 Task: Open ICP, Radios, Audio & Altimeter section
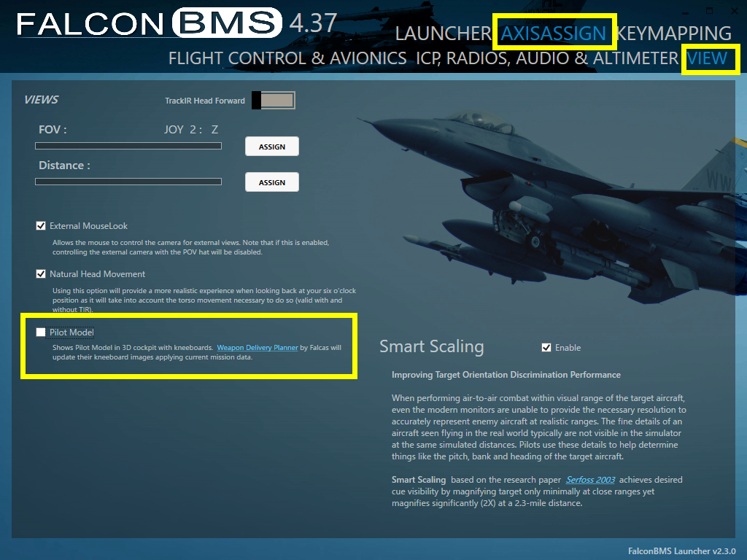click(x=547, y=58)
